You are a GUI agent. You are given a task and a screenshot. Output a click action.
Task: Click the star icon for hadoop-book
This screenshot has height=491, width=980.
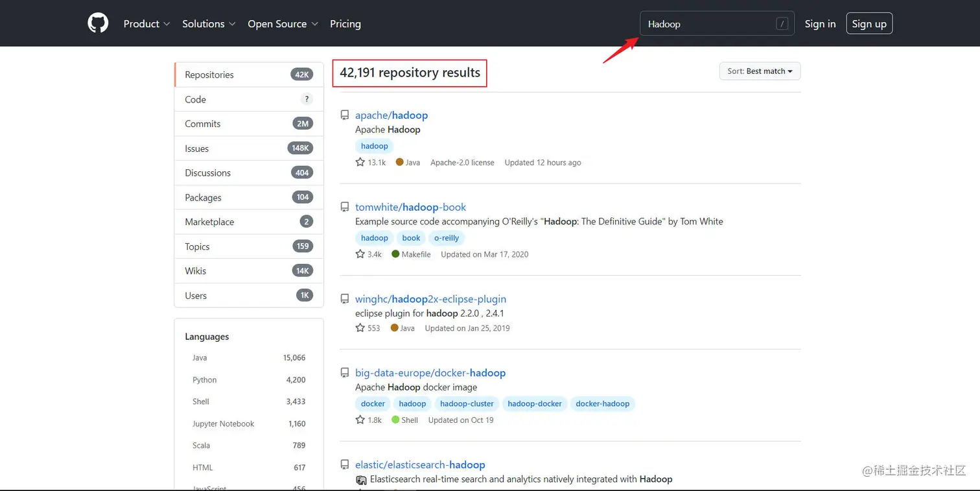pyautogui.click(x=360, y=254)
